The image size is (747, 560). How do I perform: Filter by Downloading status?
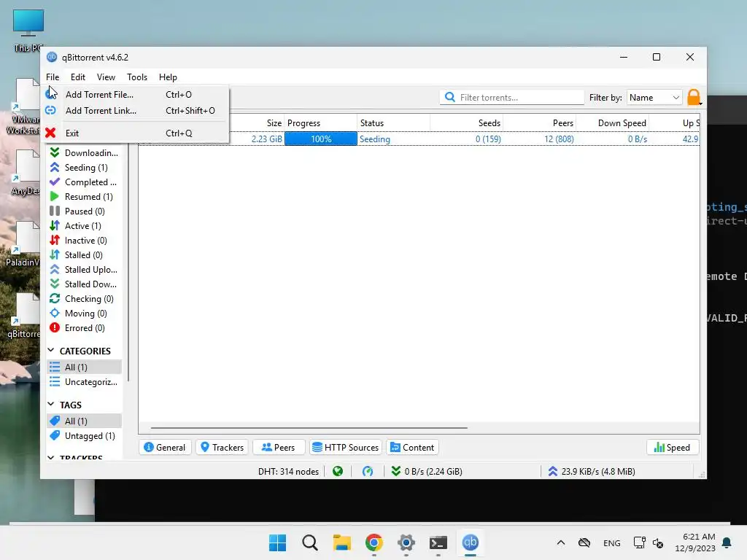pos(85,153)
